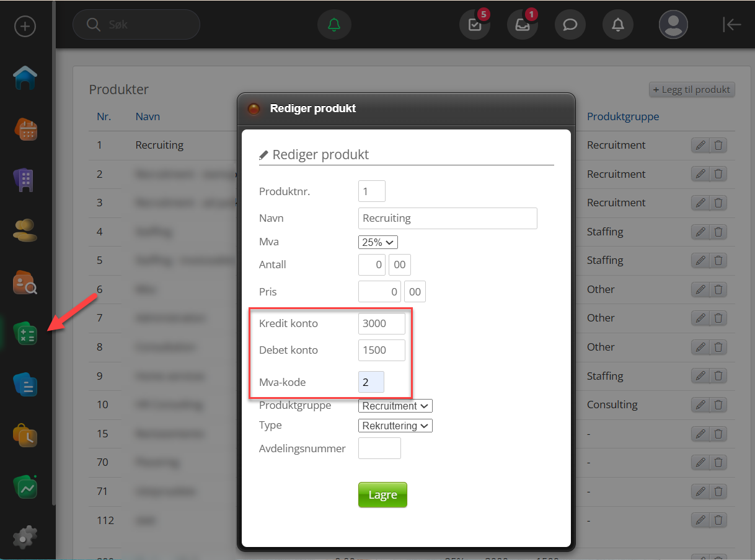Screen dimensions: 755x560
Task: Click the user profile avatar
Action: click(x=673, y=25)
